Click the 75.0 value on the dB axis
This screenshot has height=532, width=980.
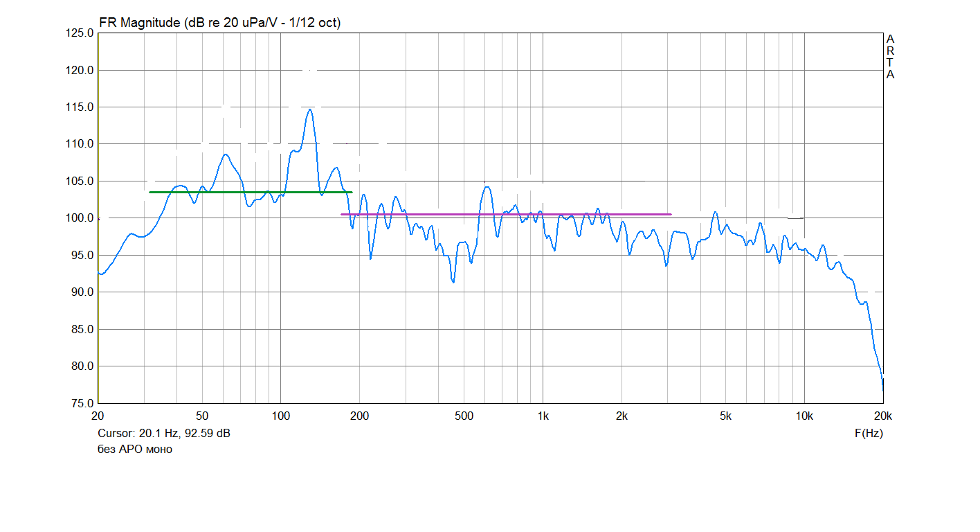82,402
